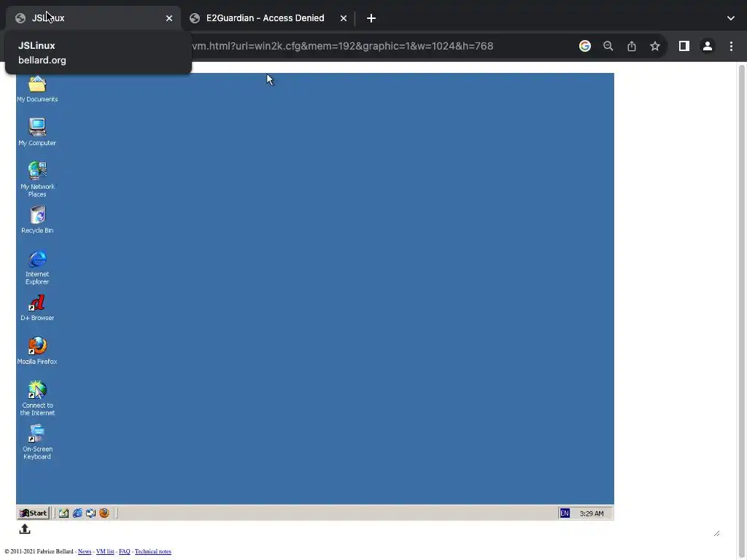Expand the tab search chevron
Screen dimensions: 747x560
tap(731, 18)
